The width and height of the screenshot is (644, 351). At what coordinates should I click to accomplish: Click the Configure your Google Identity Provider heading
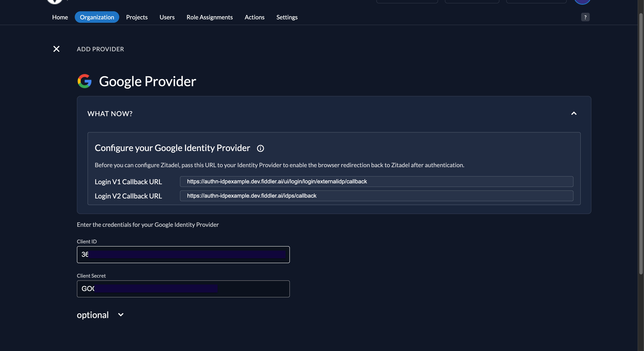point(172,148)
